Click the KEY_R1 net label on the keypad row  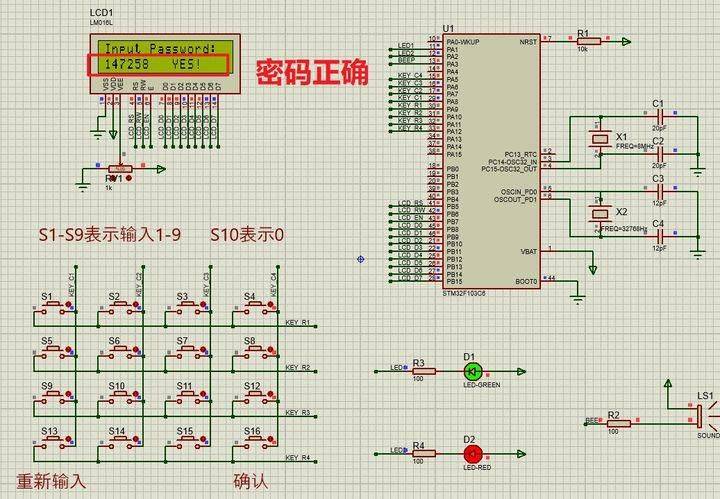pos(298,322)
